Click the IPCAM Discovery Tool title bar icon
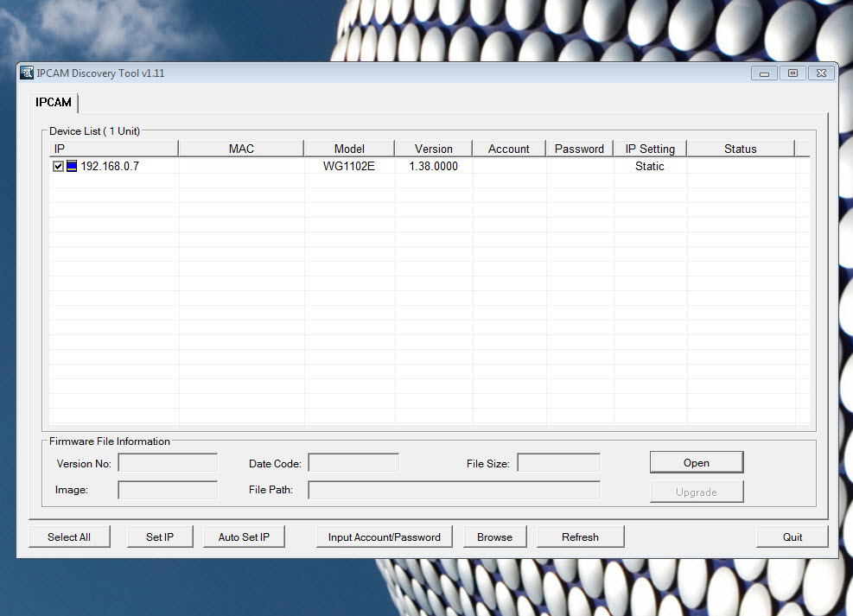The image size is (853, 616). (26, 73)
